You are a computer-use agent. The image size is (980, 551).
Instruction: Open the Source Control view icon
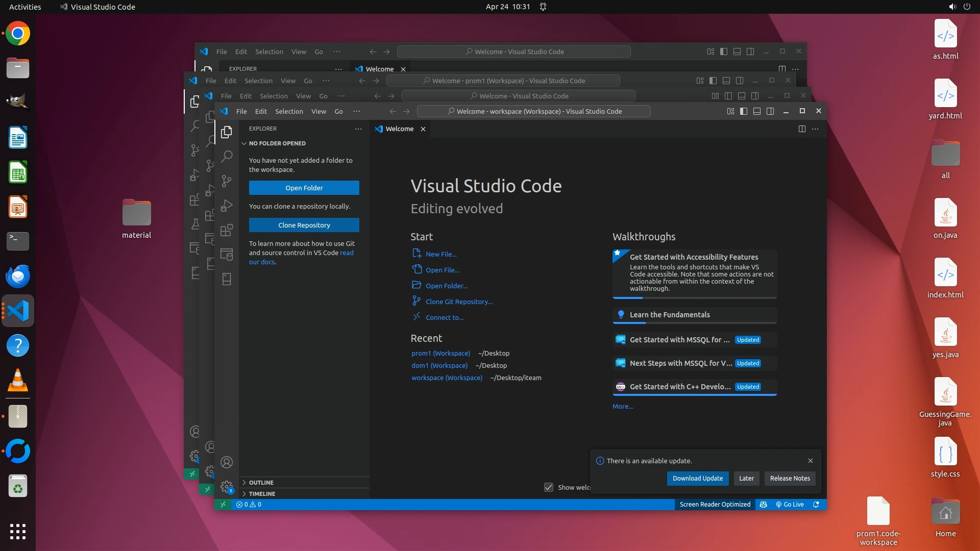tap(227, 181)
